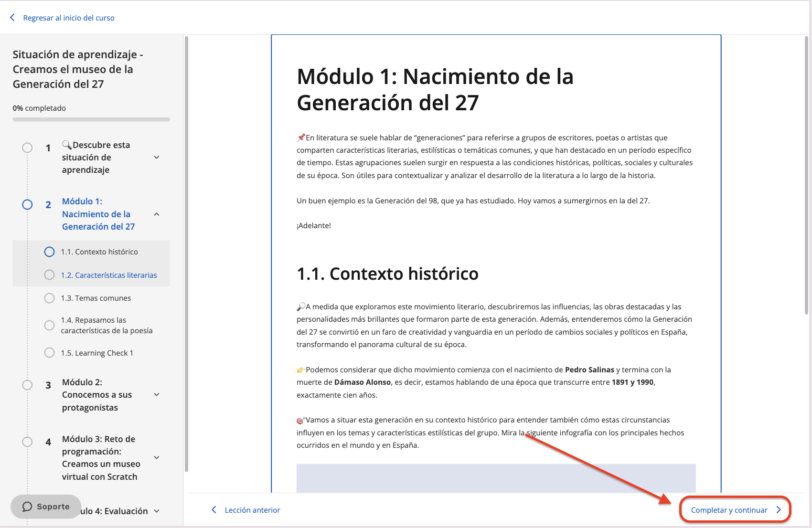
Task: Click heading Módulo 1: Nacimiento de la Generación del 27
Action: [x=435, y=89]
